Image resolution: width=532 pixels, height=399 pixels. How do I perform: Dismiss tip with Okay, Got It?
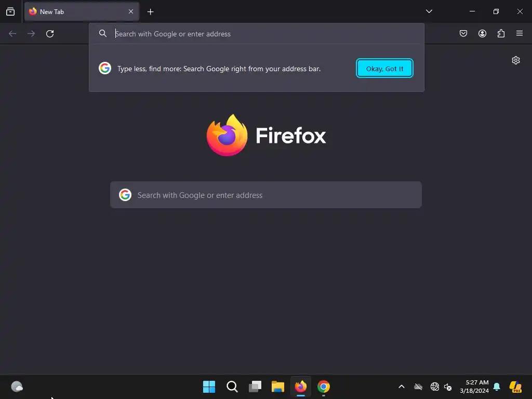pos(384,68)
